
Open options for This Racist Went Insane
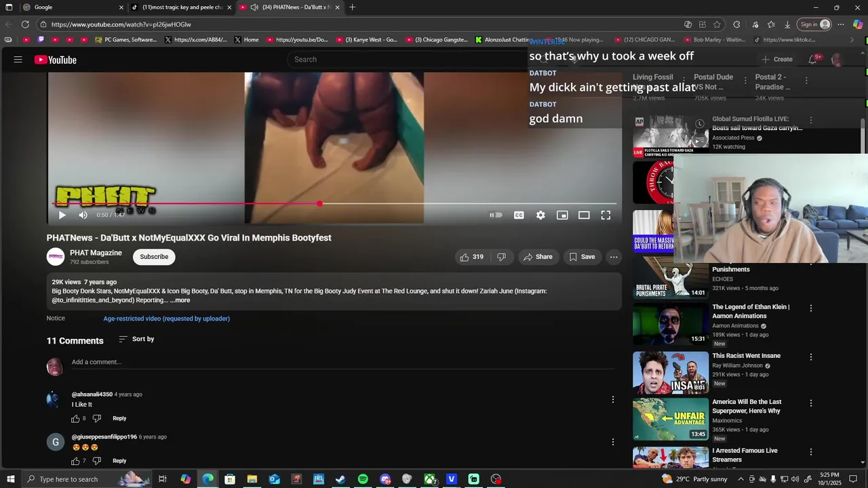click(x=810, y=357)
